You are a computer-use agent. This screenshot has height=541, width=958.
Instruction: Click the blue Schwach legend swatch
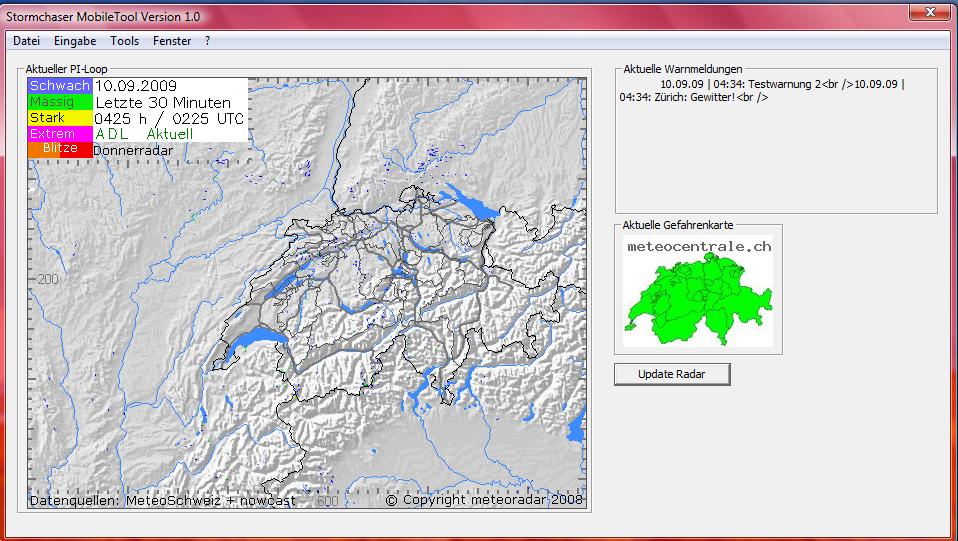pyautogui.click(x=60, y=86)
